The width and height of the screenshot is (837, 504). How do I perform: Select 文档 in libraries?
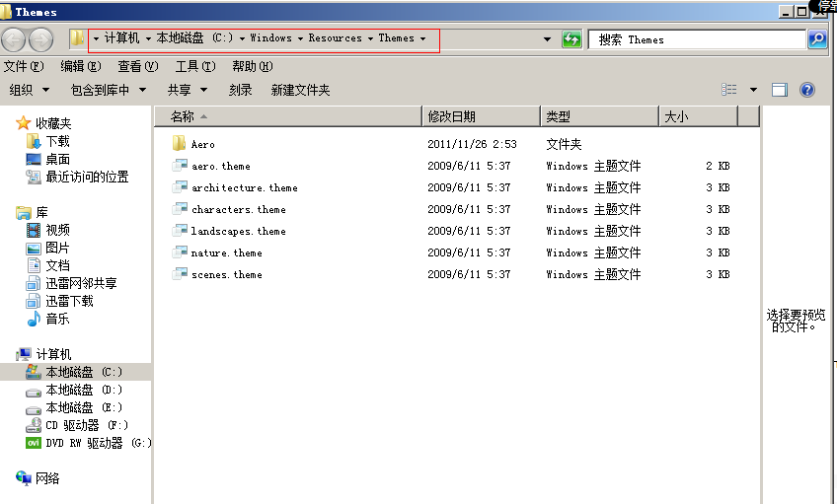[x=57, y=265]
